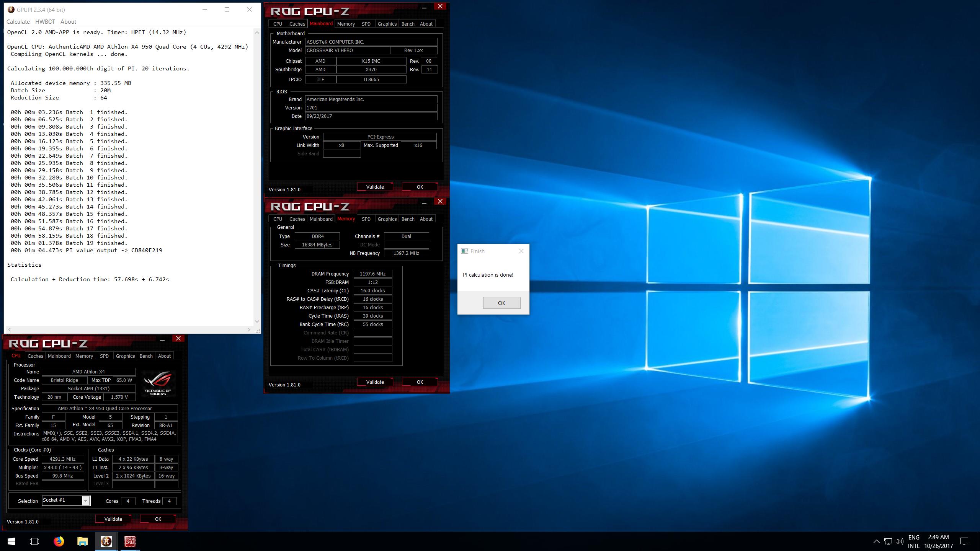Open Bench tab in Memory window
The width and height of the screenshot is (980, 551).
[x=408, y=219]
